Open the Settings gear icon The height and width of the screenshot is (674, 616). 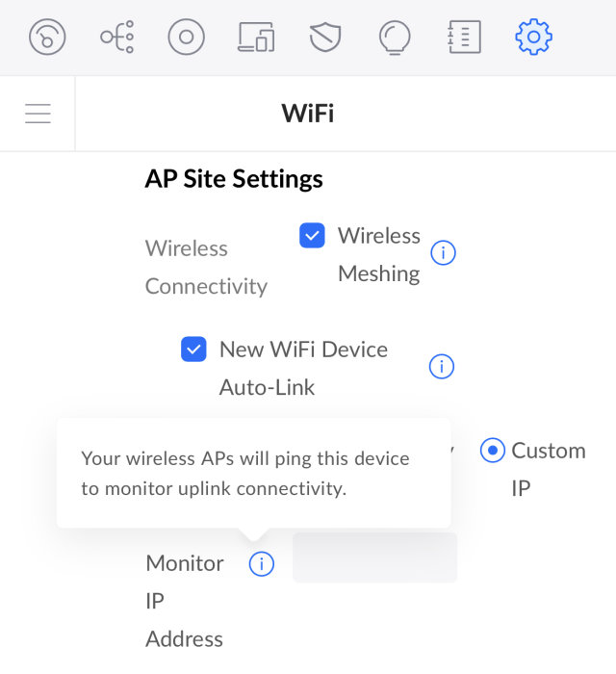[533, 38]
